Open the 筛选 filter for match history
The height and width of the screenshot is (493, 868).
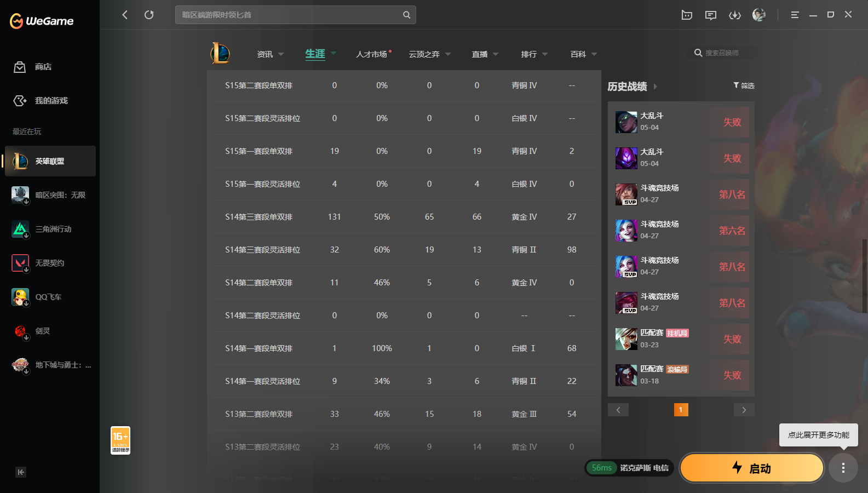coord(744,85)
